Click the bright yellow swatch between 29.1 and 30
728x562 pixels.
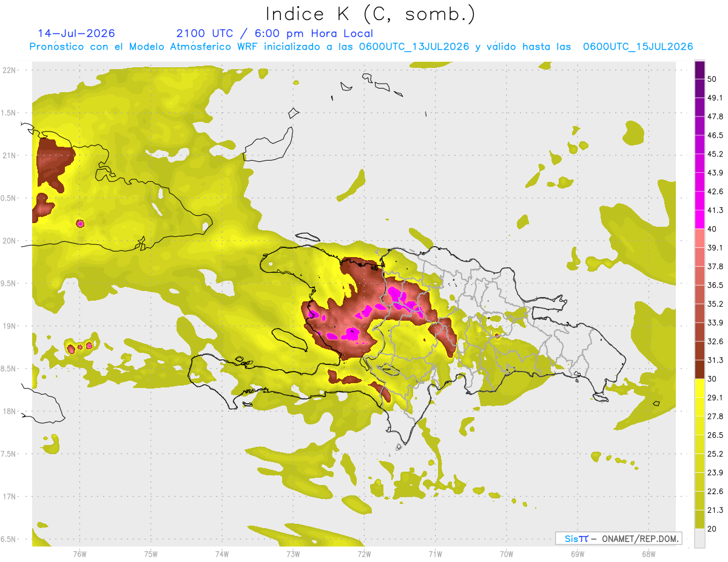pos(699,388)
